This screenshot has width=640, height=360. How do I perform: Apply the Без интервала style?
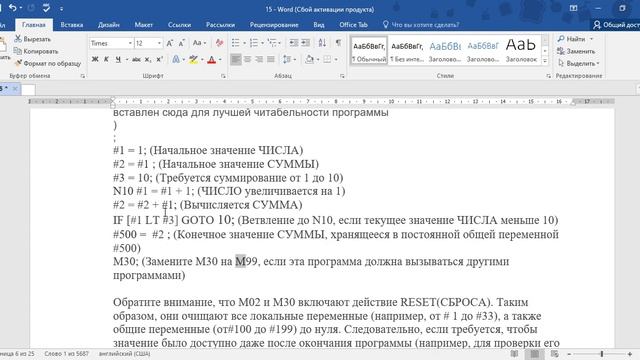point(407,51)
